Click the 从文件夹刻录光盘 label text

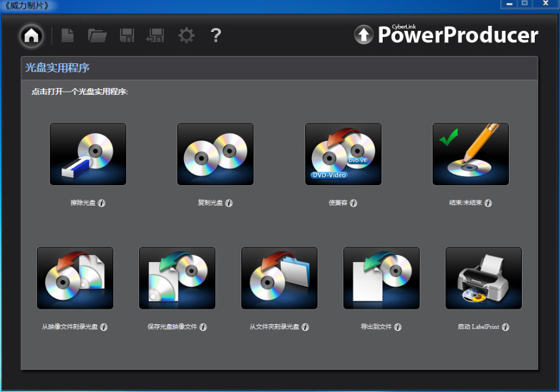point(274,327)
